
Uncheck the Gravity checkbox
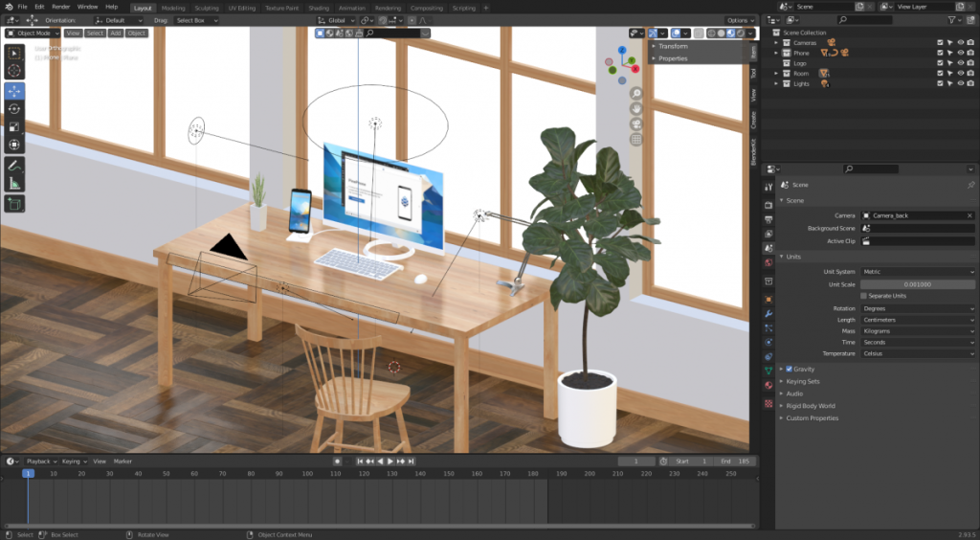[789, 369]
